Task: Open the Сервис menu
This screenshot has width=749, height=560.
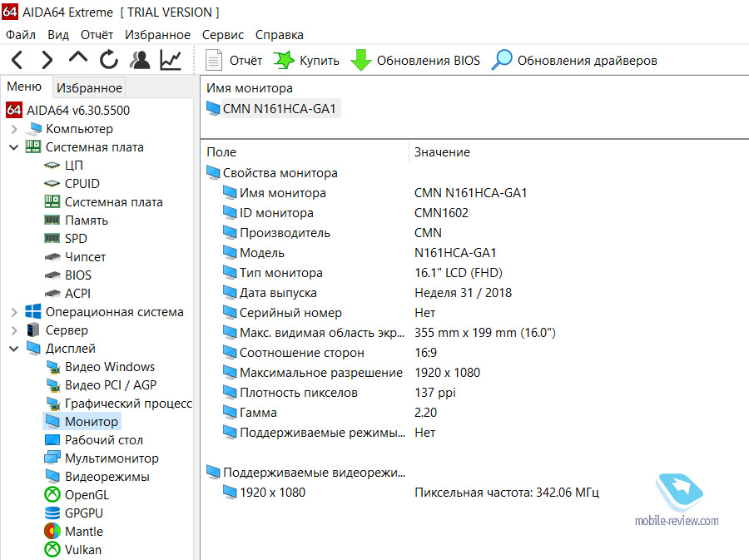Action: (222, 35)
